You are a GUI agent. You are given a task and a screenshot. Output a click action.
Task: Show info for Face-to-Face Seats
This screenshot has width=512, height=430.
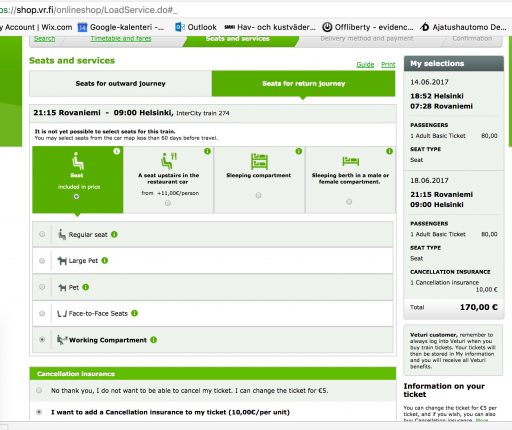pyautogui.click(x=134, y=313)
